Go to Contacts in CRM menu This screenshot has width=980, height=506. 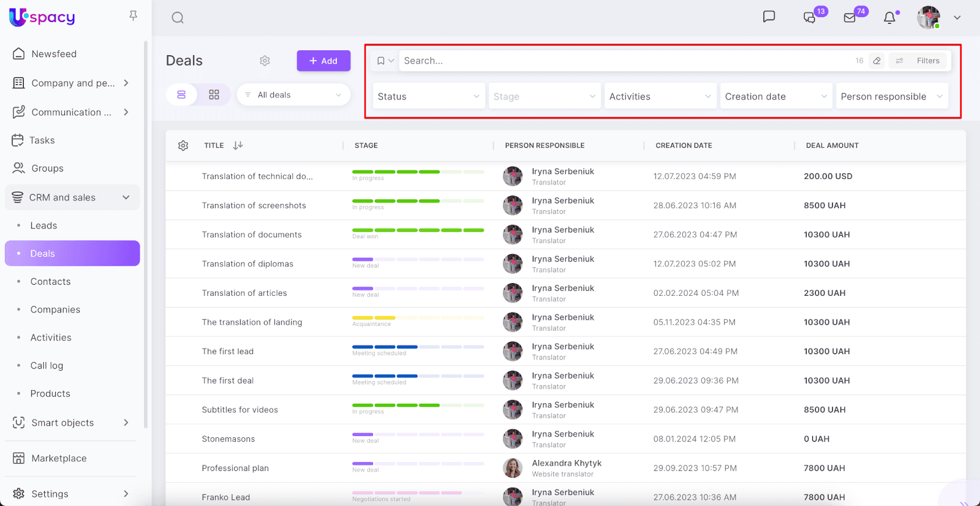50,282
